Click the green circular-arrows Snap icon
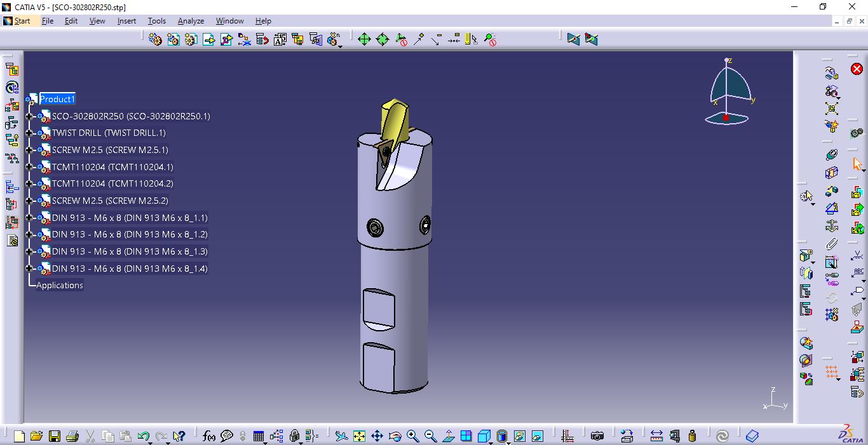 [x=383, y=39]
